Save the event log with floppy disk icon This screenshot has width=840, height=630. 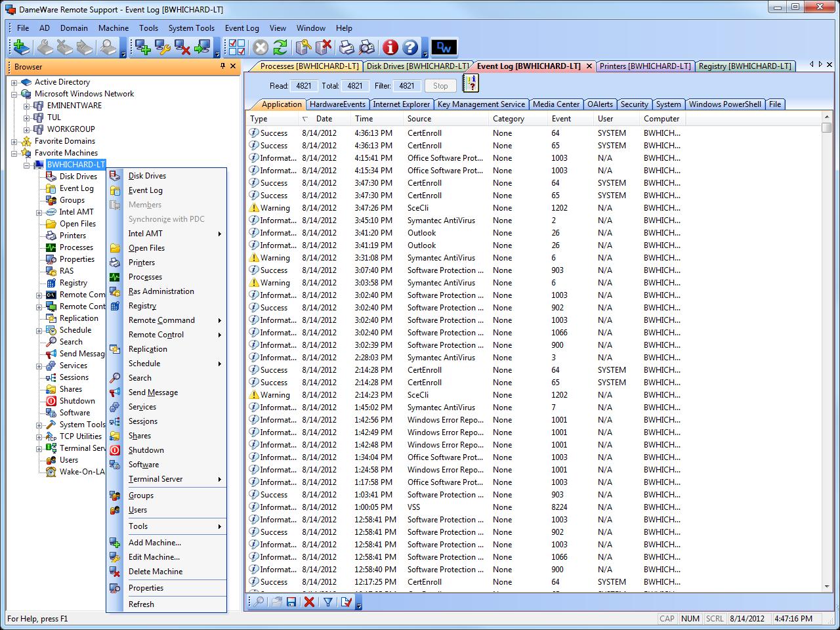click(291, 602)
